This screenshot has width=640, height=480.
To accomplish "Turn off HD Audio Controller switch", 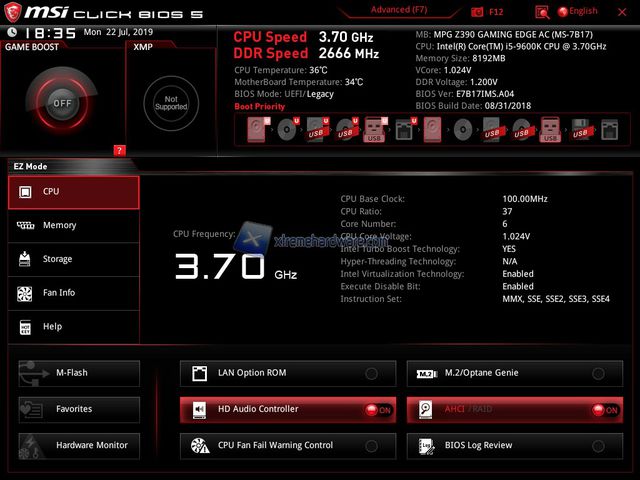I will [x=377, y=409].
